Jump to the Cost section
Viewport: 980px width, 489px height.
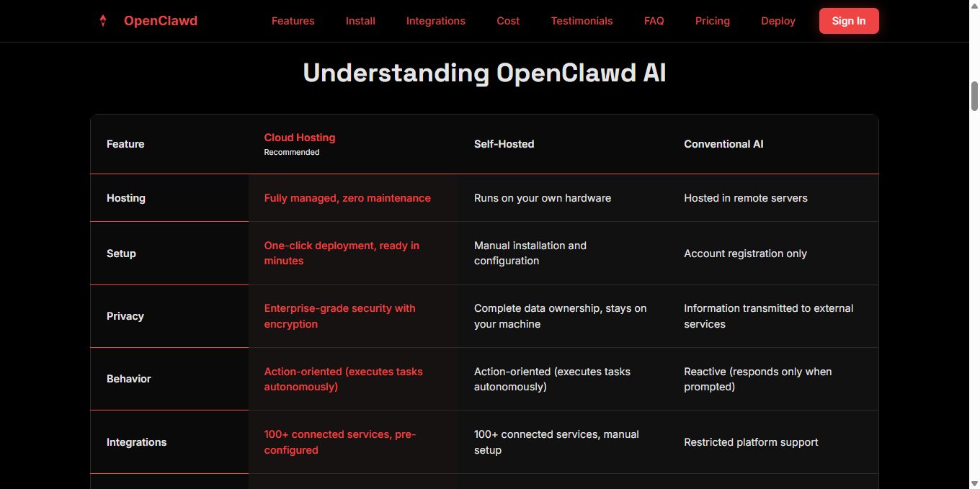point(508,21)
